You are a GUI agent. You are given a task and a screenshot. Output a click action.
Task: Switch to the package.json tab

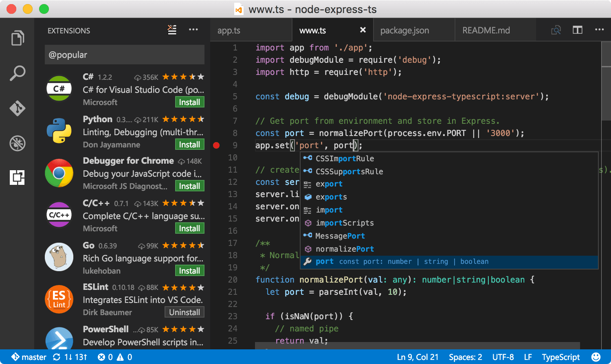pyautogui.click(x=404, y=30)
